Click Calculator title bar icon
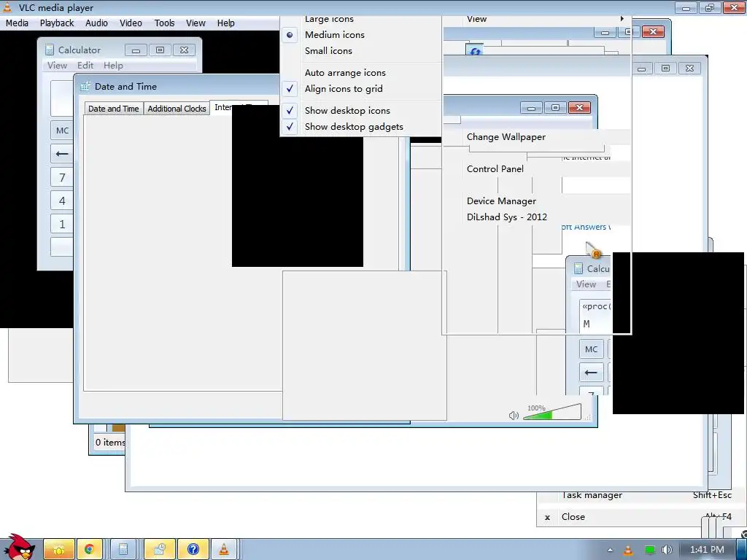This screenshot has height=560, width=747. coord(49,50)
